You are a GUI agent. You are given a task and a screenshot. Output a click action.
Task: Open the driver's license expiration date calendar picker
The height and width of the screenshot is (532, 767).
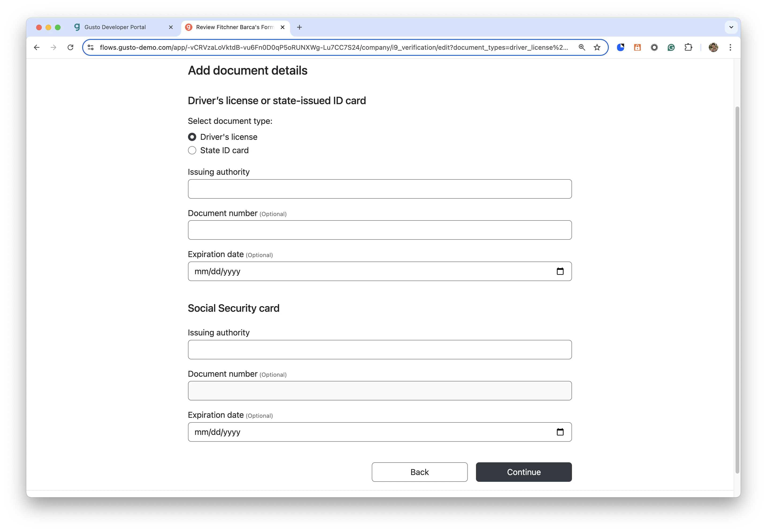click(560, 271)
